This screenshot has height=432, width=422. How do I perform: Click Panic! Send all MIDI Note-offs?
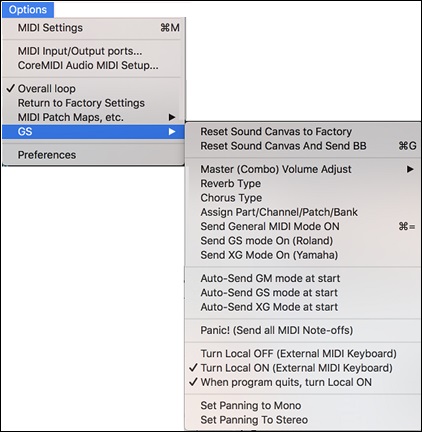coord(303,330)
